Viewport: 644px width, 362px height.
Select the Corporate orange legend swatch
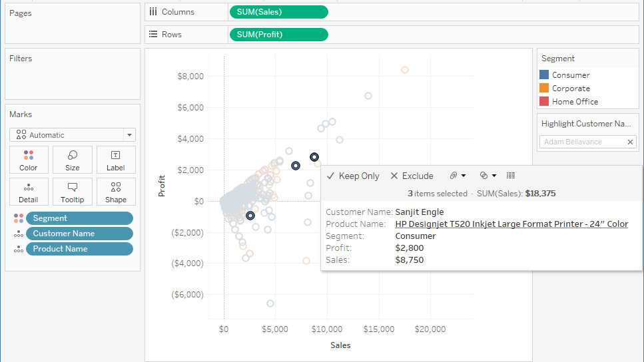pyautogui.click(x=544, y=89)
